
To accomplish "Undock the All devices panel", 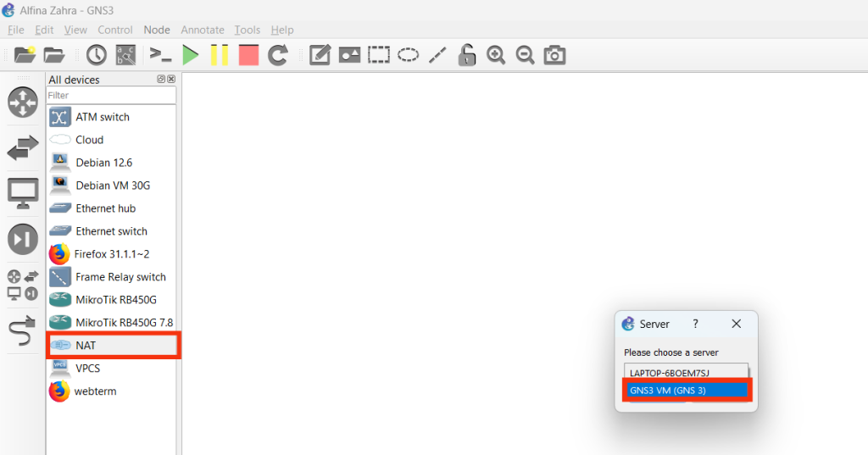I will pos(161,79).
